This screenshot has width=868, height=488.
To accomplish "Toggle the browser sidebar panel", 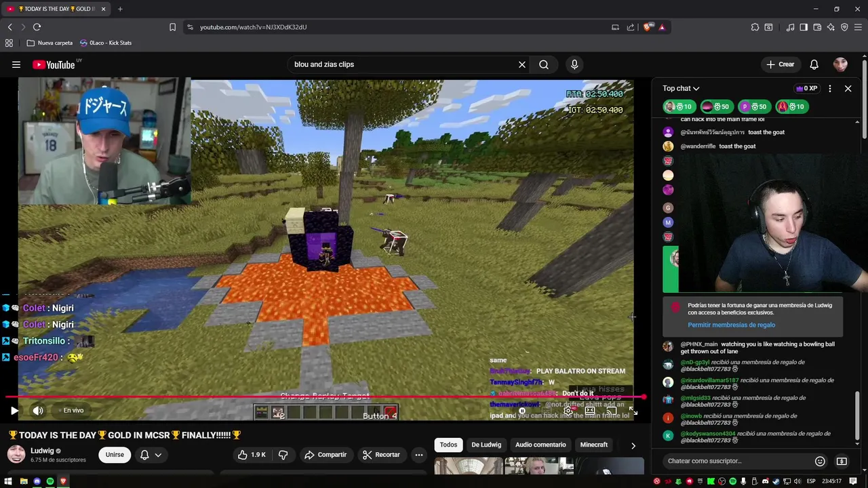I will tap(804, 27).
